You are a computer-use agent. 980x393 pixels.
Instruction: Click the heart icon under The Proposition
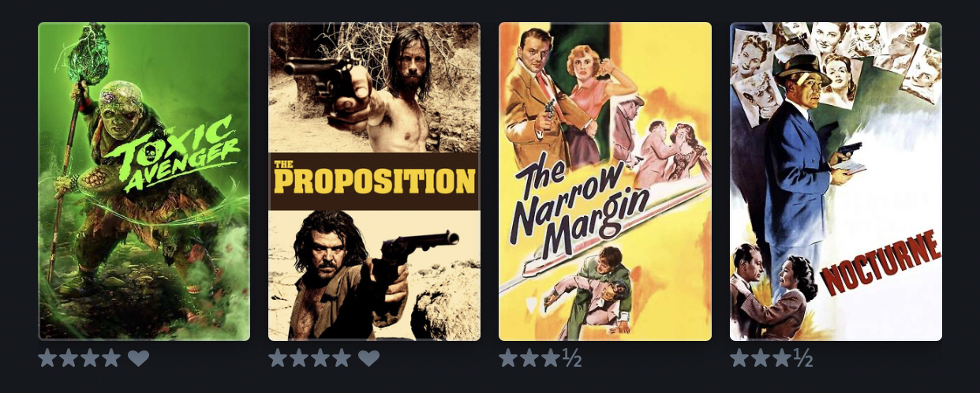coord(368,358)
